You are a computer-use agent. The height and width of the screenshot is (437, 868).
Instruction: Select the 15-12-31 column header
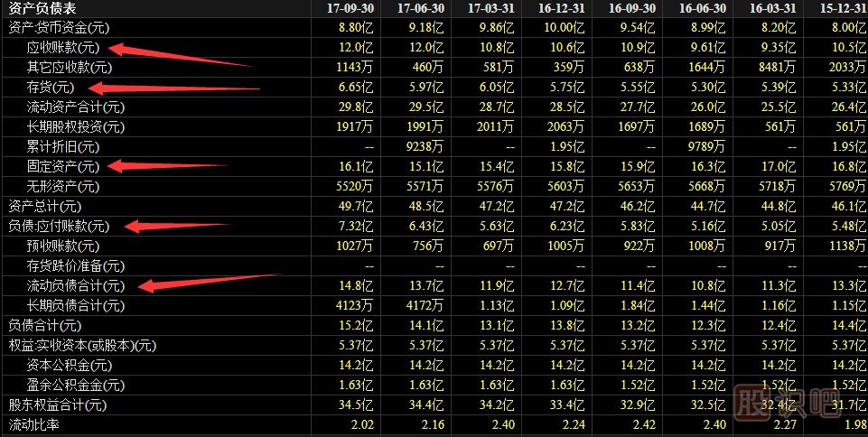click(x=841, y=8)
